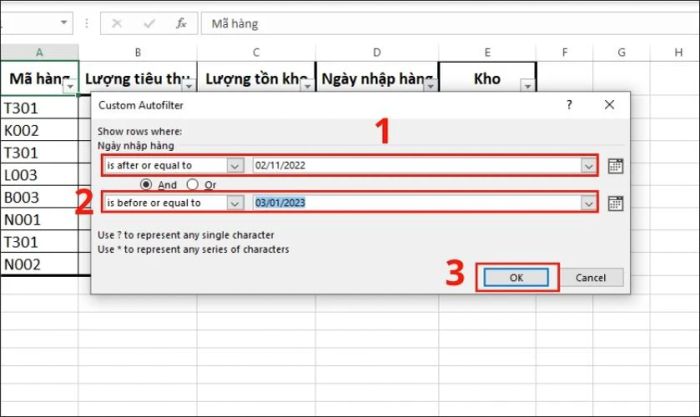700x417 pixels.
Task: Select column B header
Action: point(138,52)
